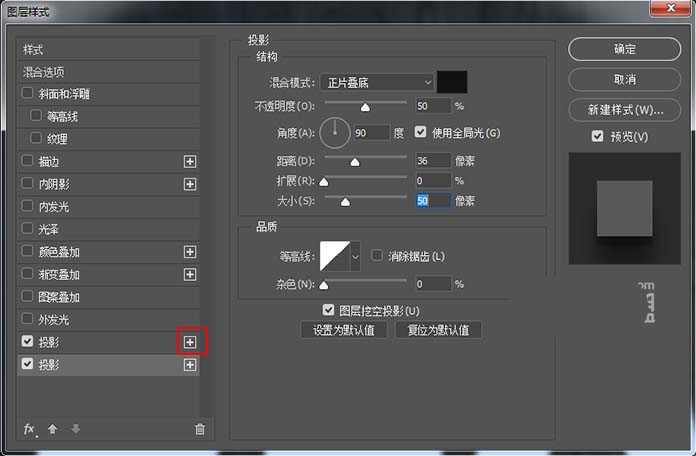The image size is (696, 456).
Task: Open the 等高线 contour picker arrow
Action: click(355, 256)
